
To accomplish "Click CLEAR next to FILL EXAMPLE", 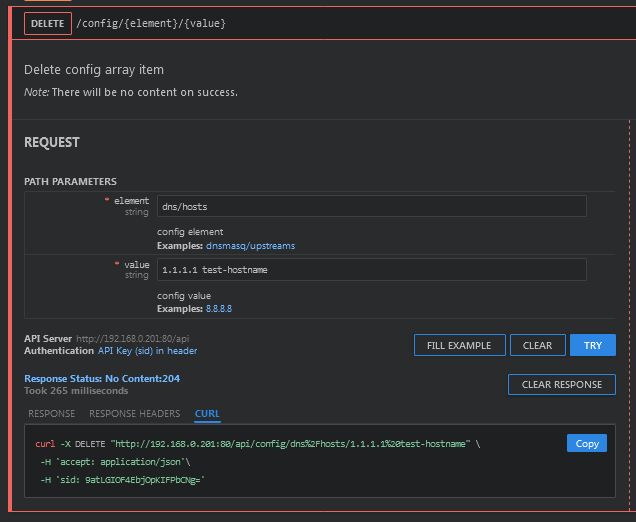I will [537, 345].
